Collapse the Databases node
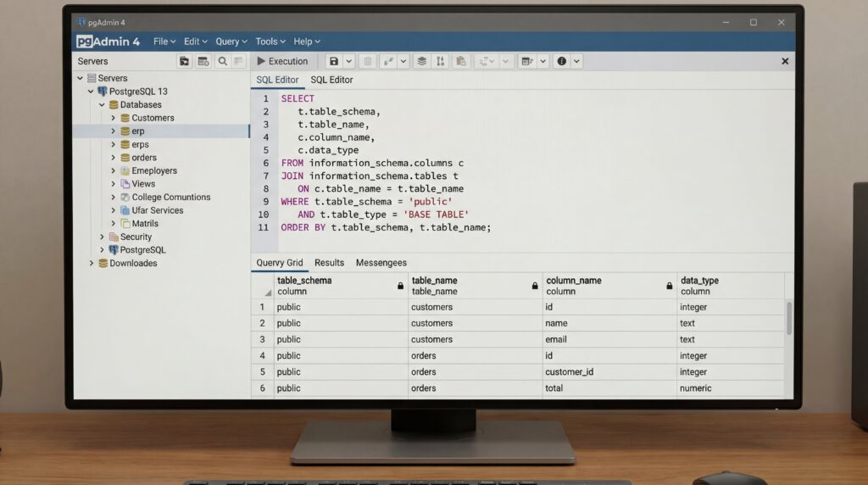The image size is (868, 485). click(x=102, y=104)
